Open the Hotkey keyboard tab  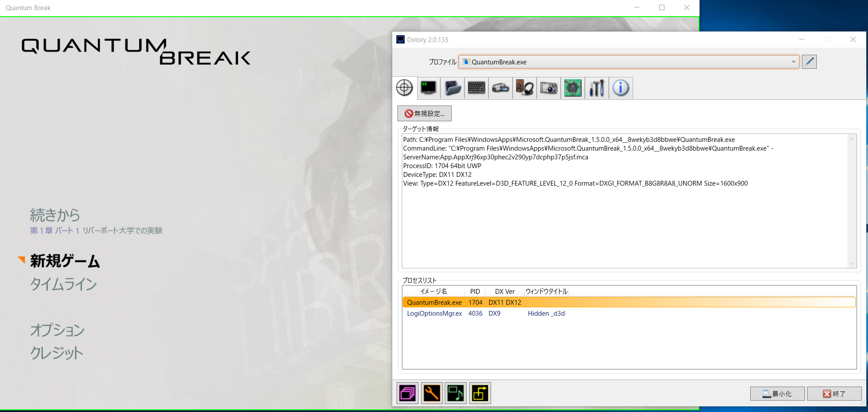coord(476,88)
